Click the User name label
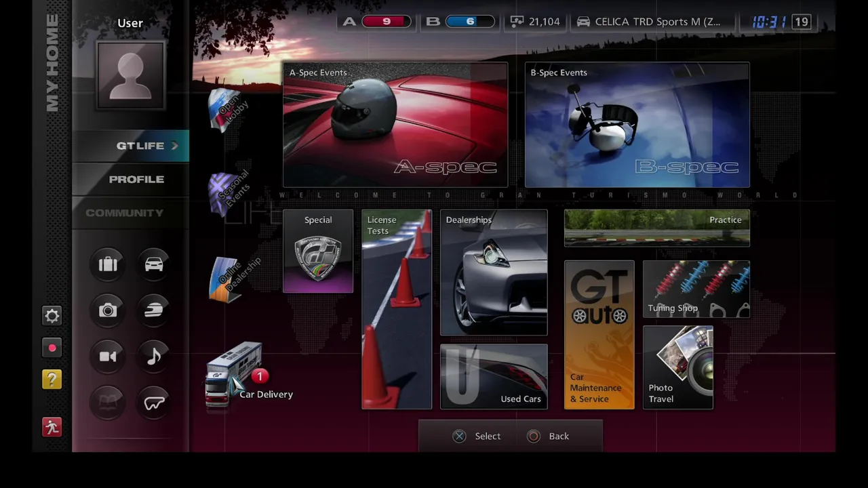The height and width of the screenshot is (488, 868). point(130,23)
